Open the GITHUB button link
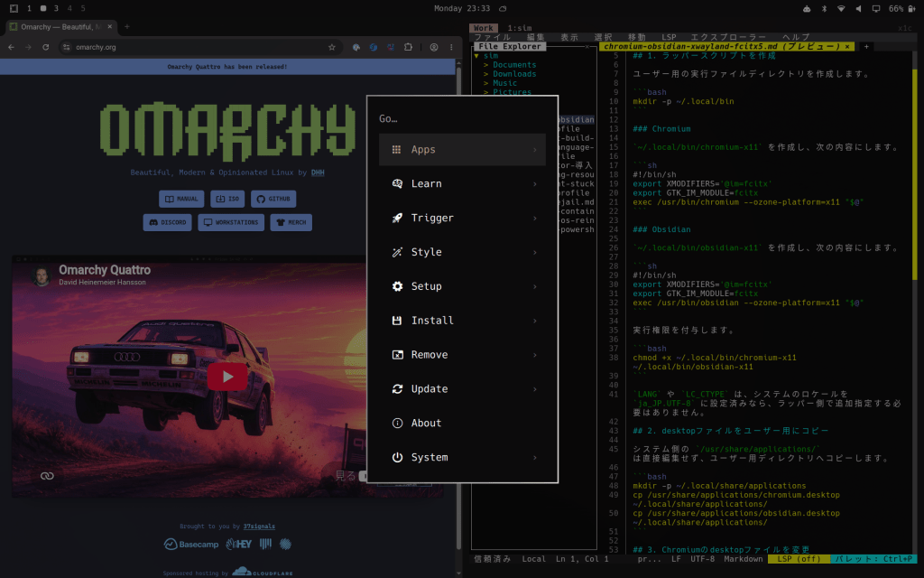 pos(273,199)
